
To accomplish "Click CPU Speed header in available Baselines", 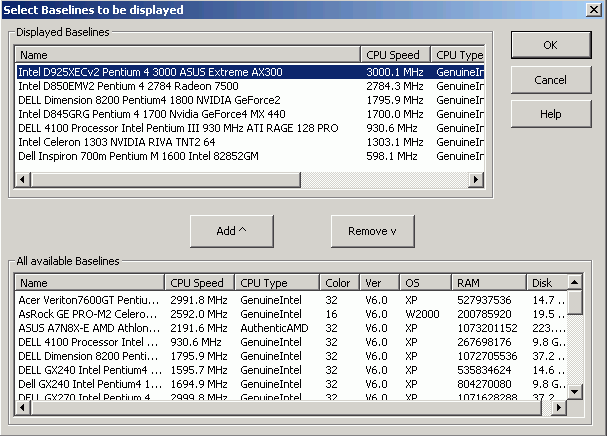I will tap(199, 283).
